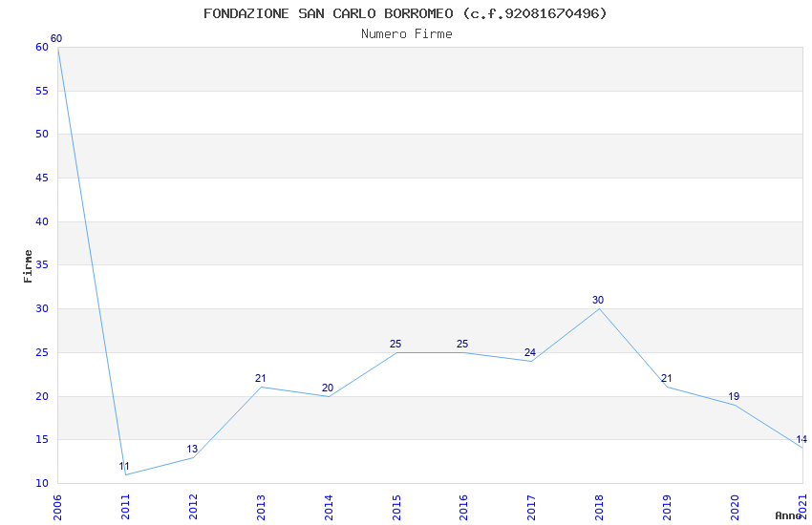This screenshot has width=812, height=525.
Task: Click data value 21 above the 2019 point
Action: pyautogui.click(x=667, y=379)
